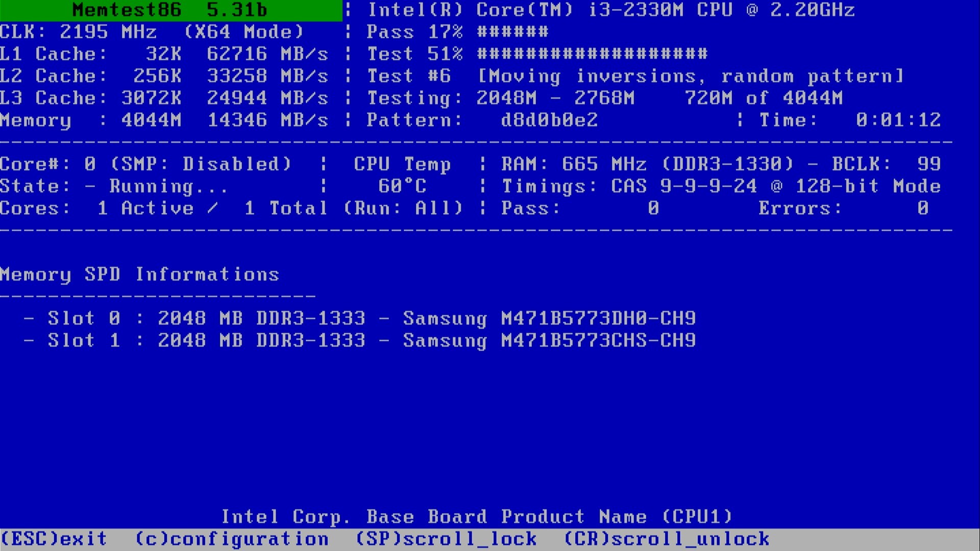Click the CPU Temp 60°C reading
Image resolution: width=980 pixels, height=551 pixels.
pyautogui.click(x=402, y=186)
